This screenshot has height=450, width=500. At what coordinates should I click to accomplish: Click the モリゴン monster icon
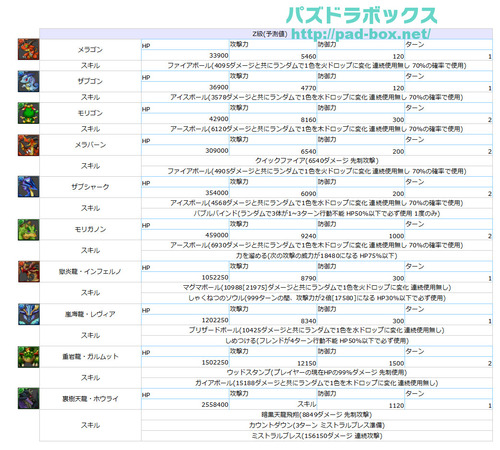click(28, 113)
